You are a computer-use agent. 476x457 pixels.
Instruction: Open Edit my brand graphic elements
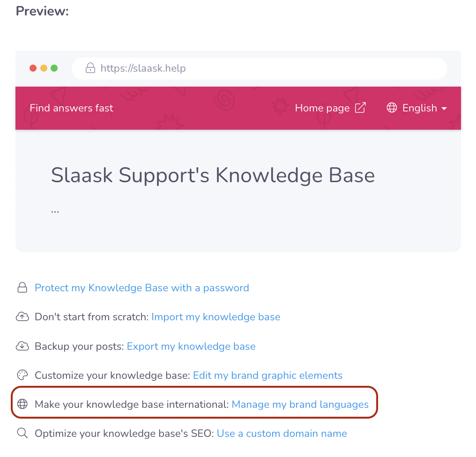click(x=268, y=376)
